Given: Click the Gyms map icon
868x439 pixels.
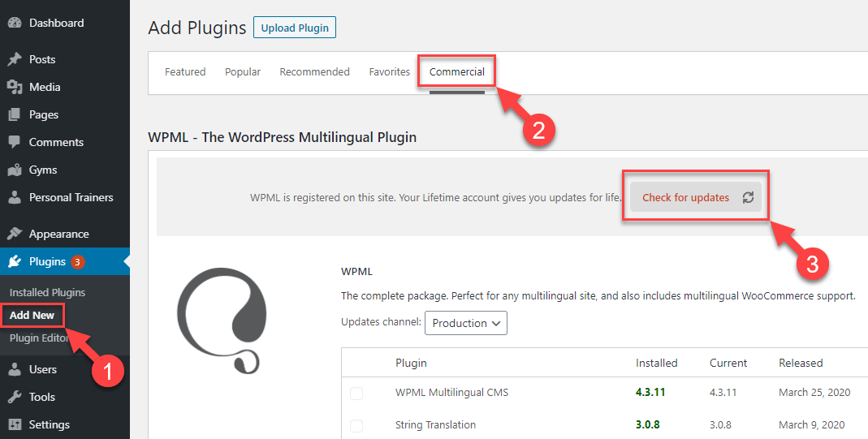Looking at the screenshot, I should [x=15, y=170].
